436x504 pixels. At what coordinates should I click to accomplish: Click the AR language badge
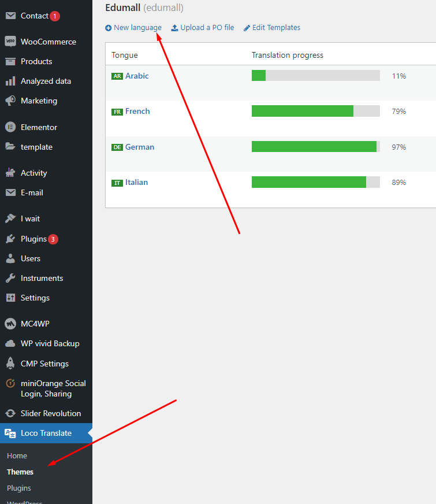coord(117,76)
